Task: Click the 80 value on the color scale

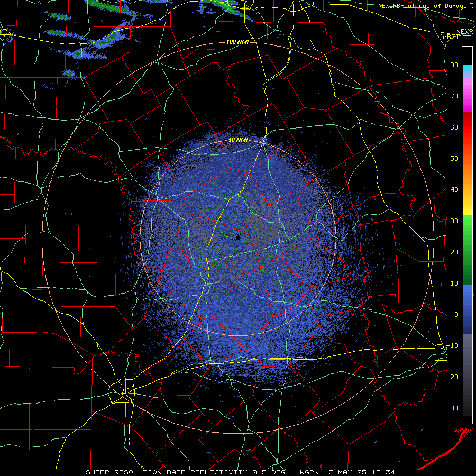Action: [x=454, y=65]
